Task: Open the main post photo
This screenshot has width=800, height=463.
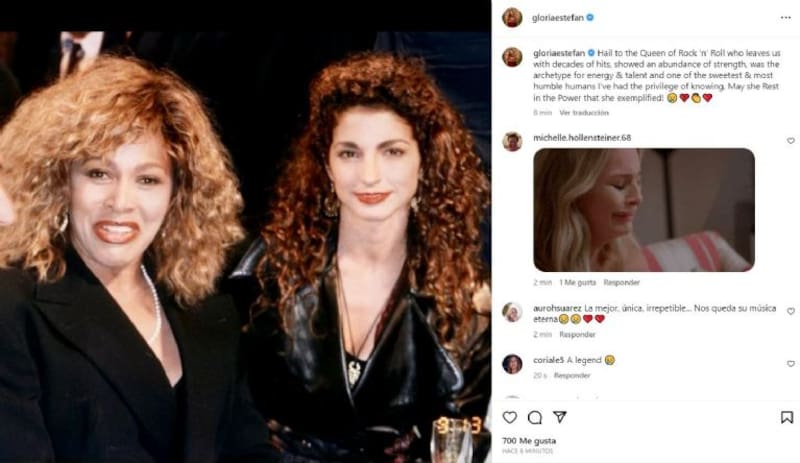Action: click(x=245, y=247)
